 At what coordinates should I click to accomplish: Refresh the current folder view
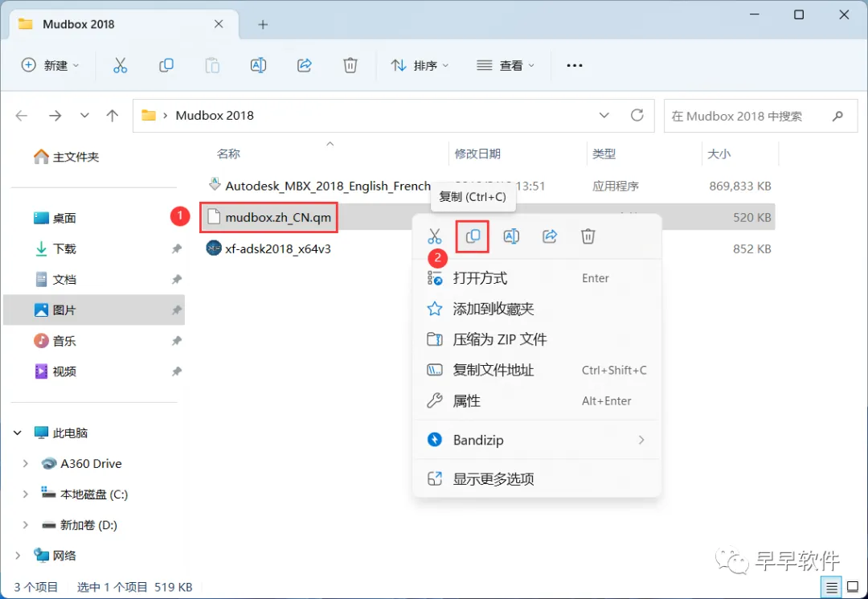(637, 115)
